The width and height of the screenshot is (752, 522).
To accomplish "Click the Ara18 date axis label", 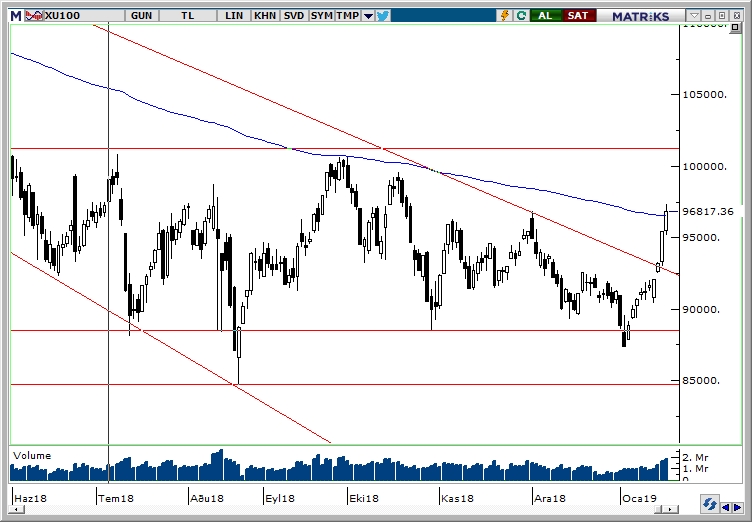I will click(550, 498).
